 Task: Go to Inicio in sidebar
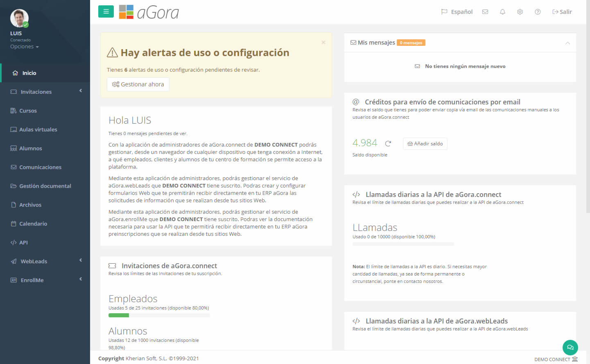[x=45, y=73]
